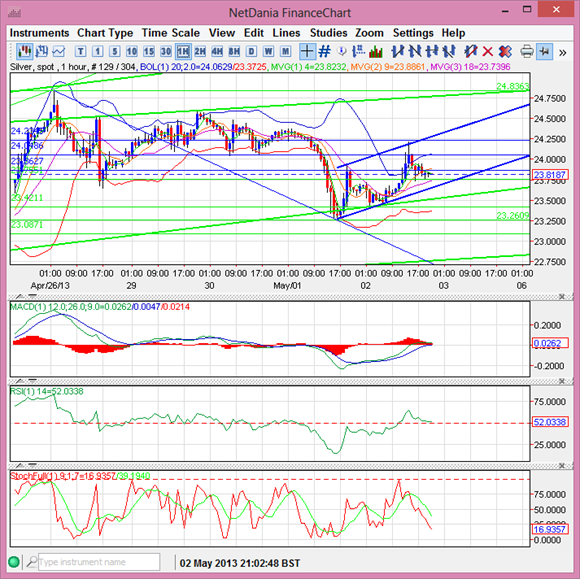
Task: Click the delete all lines icon
Action: coord(505,51)
